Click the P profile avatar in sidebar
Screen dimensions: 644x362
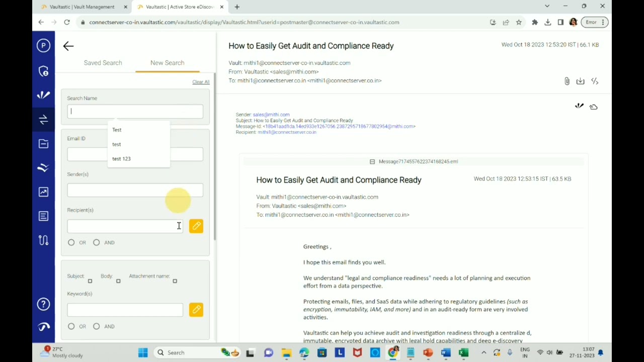(43, 46)
